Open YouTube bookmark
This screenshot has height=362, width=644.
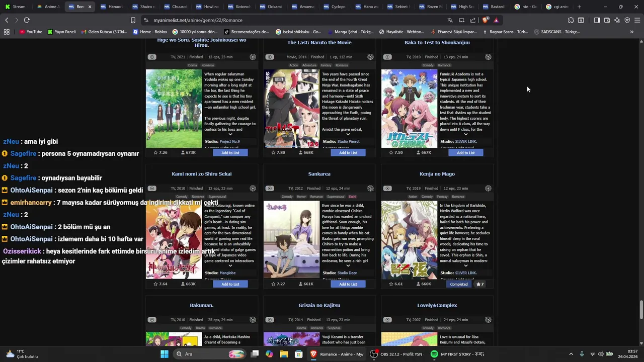pyautogui.click(x=30, y=32)
